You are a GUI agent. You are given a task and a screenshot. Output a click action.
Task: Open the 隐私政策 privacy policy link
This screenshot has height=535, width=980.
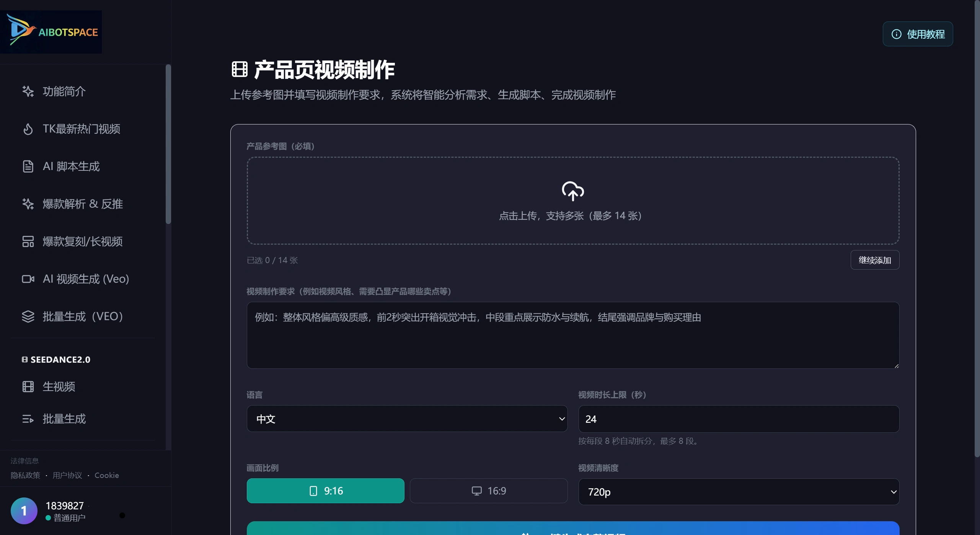pos(25,475)
